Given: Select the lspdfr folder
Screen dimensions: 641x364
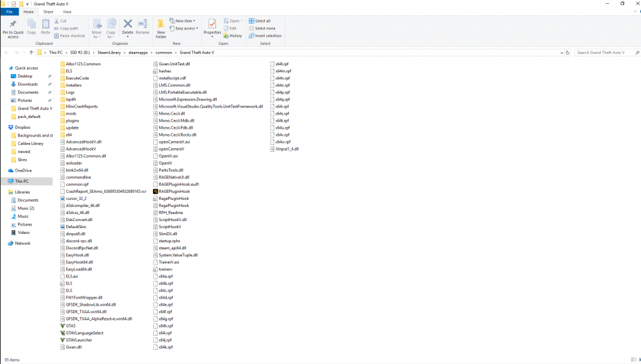Looking at the screenshot, I should (68, 99).
